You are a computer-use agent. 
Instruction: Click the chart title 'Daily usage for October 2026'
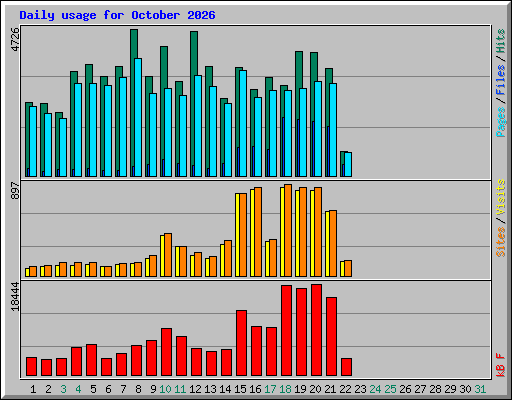click(x=117, y=15)
